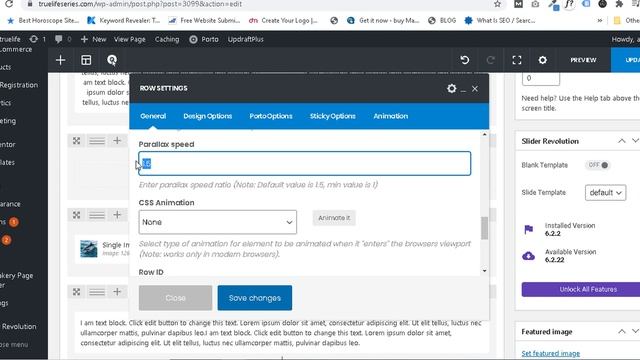The image size is (640, 360).
Task: Toggle the Blank Template OFF switch
Action: pos(598,165)
